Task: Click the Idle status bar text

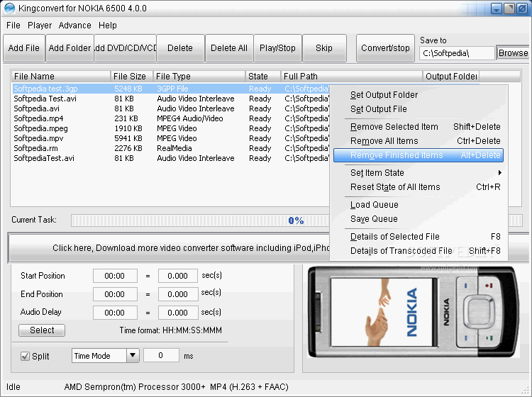Action: coord(13,387)
